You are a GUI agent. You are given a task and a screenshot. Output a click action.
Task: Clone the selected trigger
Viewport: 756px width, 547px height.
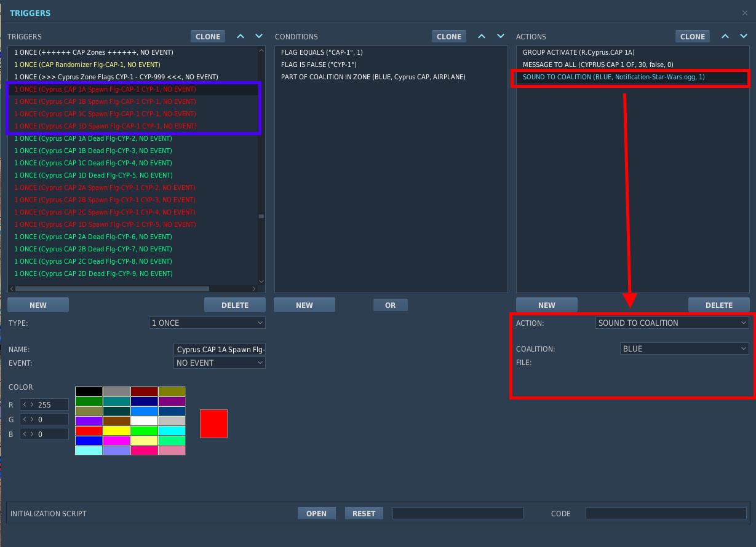pyautogui.click(x=208, y=36)
